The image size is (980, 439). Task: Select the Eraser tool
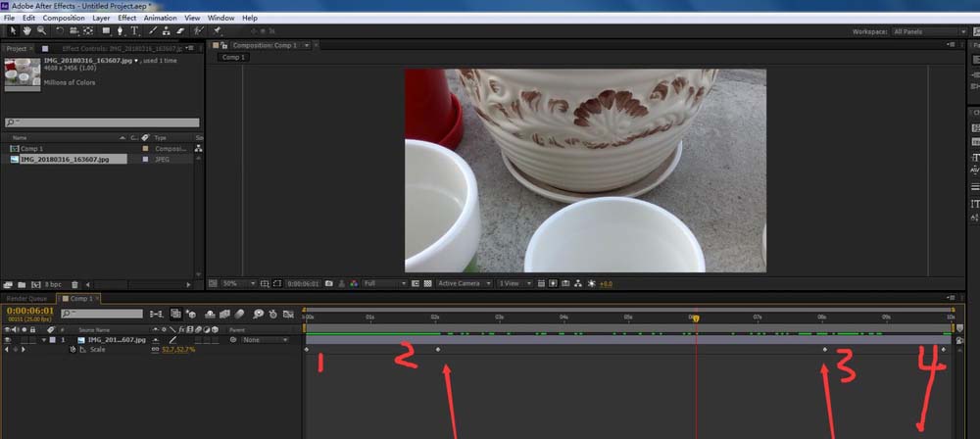181,30
